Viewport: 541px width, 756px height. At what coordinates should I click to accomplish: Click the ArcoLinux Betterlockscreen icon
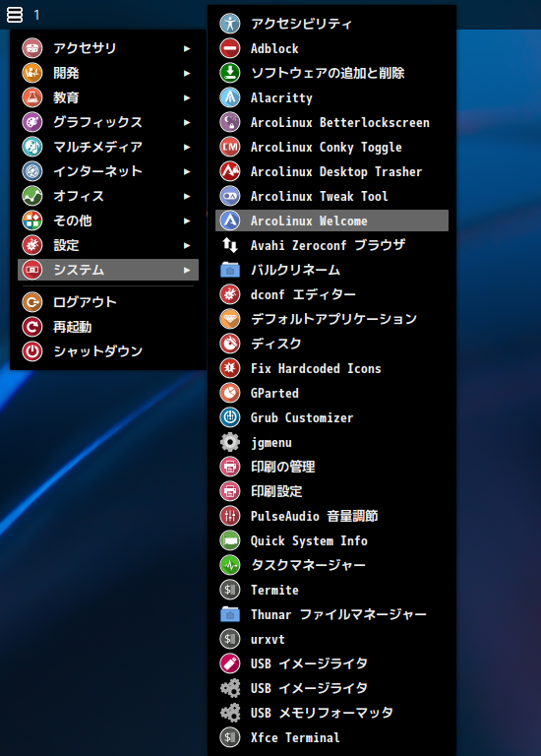[x=230, y=122]
